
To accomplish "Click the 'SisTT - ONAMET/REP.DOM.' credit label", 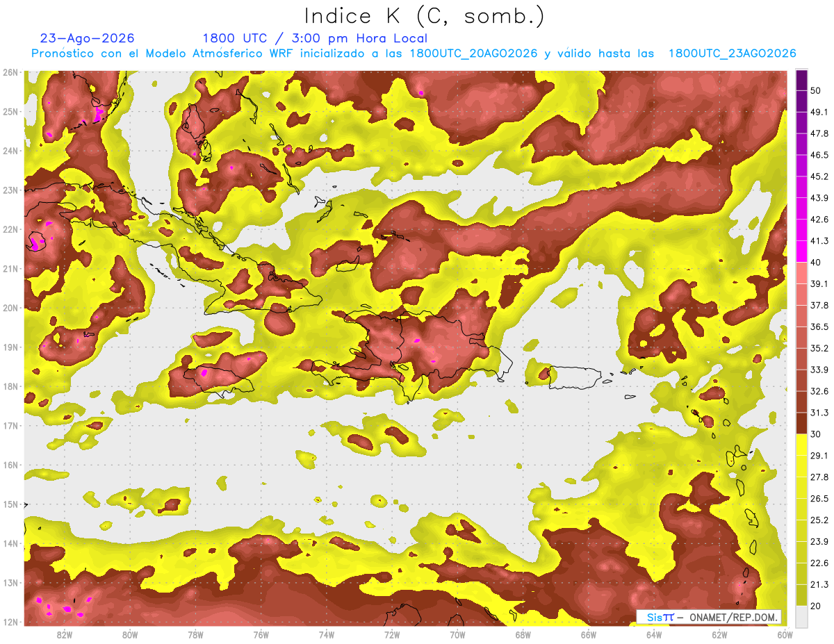I will pyautogui.click(x=710, y=617).
